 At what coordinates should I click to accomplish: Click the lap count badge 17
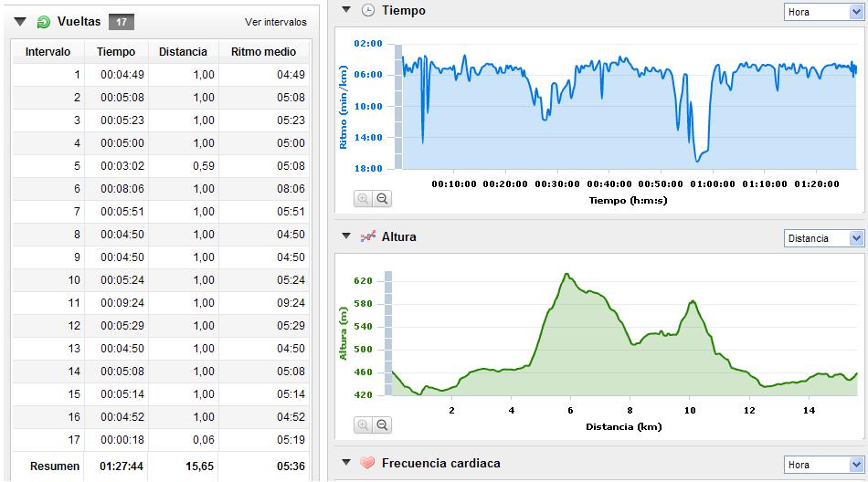pos(122,22)
